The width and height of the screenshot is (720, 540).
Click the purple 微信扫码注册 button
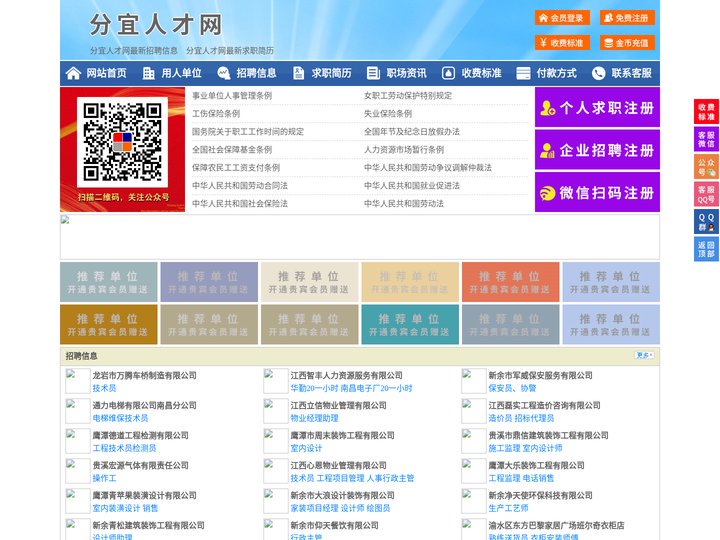click(597, 192)
